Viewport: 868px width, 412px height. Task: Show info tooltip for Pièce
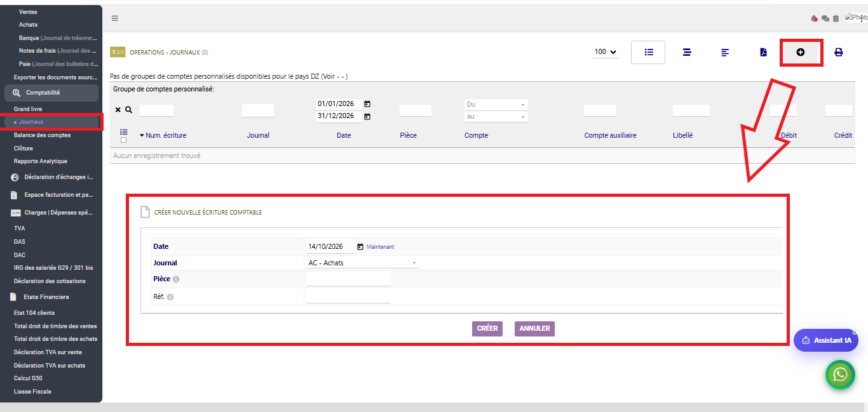pos(176,279)
